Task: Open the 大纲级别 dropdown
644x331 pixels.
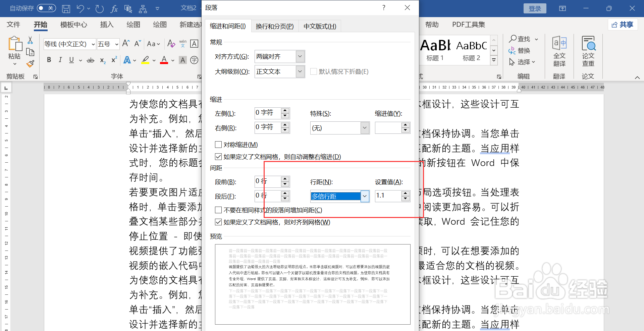Action: point(301,71)
